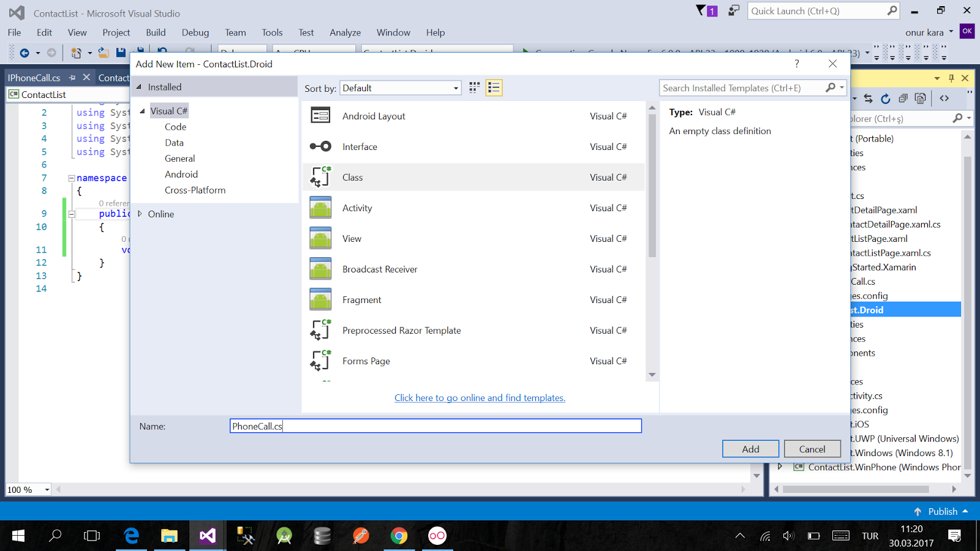Open the Sort by Default dropdown
This screenshot has width=980, height=551.
coord(400,88)
